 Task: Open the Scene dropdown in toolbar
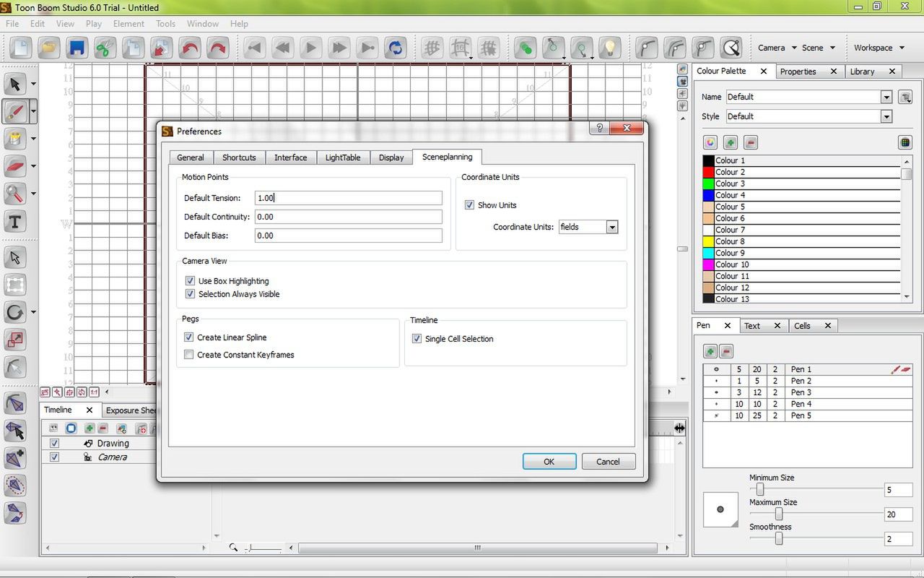pyautogui.click(x=819, y=48)
